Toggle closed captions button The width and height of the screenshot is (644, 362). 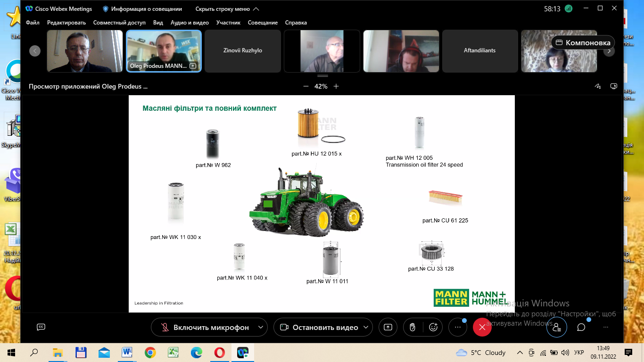coord(41,327)
